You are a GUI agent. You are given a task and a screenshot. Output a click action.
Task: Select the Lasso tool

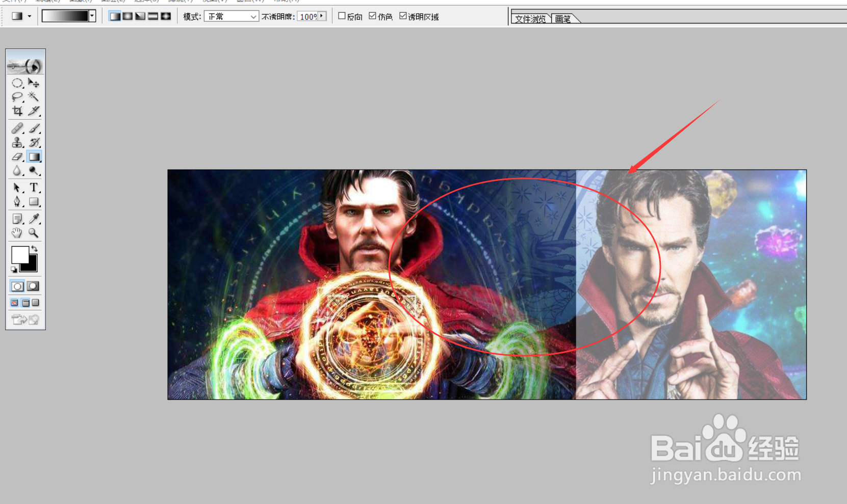click(x=17, y=96)
